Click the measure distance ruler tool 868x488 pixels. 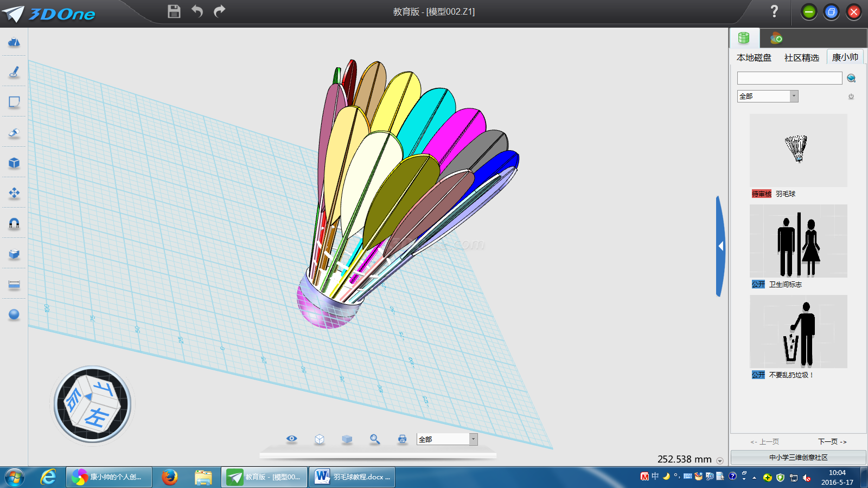(14, 284)
